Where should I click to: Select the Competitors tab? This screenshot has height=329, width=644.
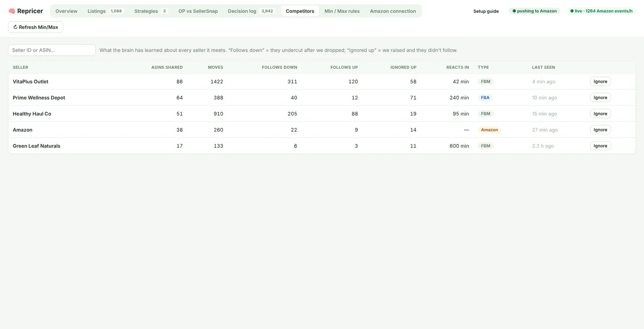pos(300,11)
